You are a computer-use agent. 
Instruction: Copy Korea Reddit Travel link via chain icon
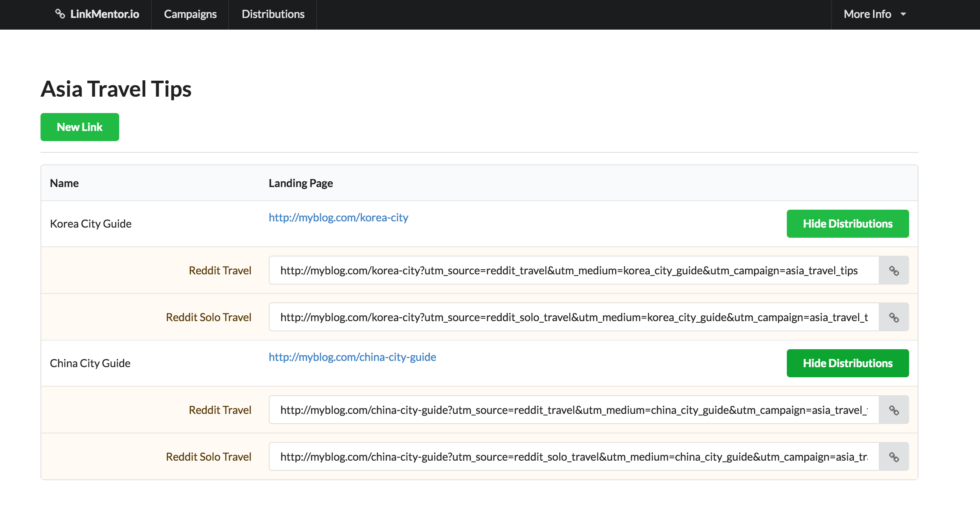pyautogui.click(x=894, y=270)
